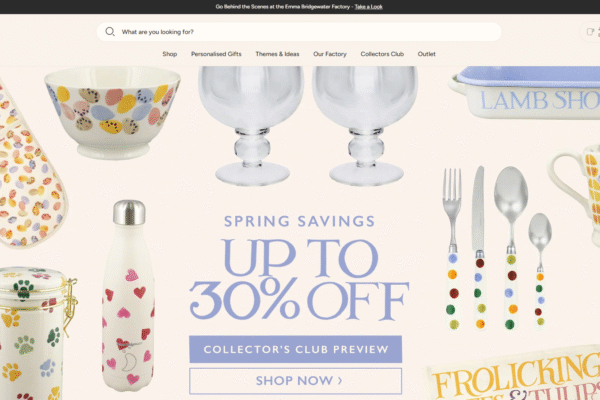Select the pink hearts water bottle

click(129, 296)
